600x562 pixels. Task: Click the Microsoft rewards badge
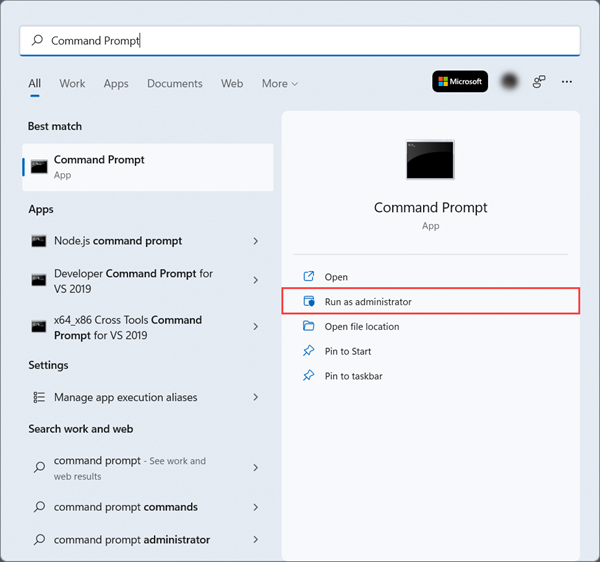pyautogui.click(x=460, y=81)
